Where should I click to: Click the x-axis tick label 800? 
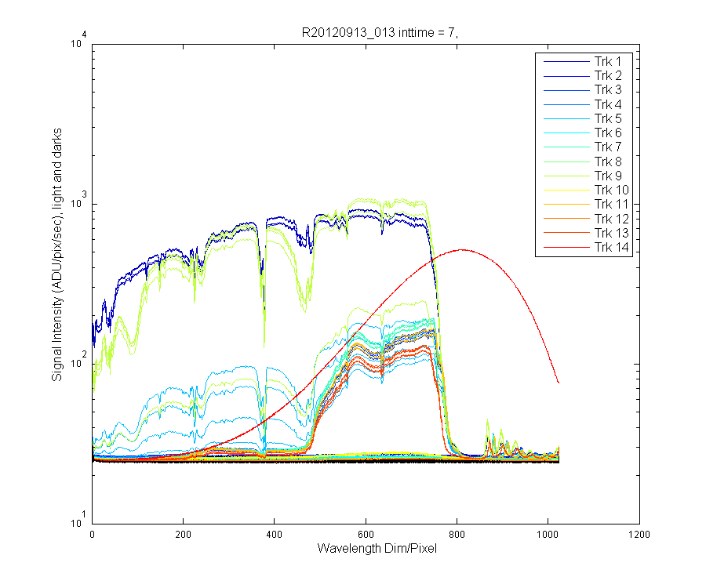(x=457, y=535)
